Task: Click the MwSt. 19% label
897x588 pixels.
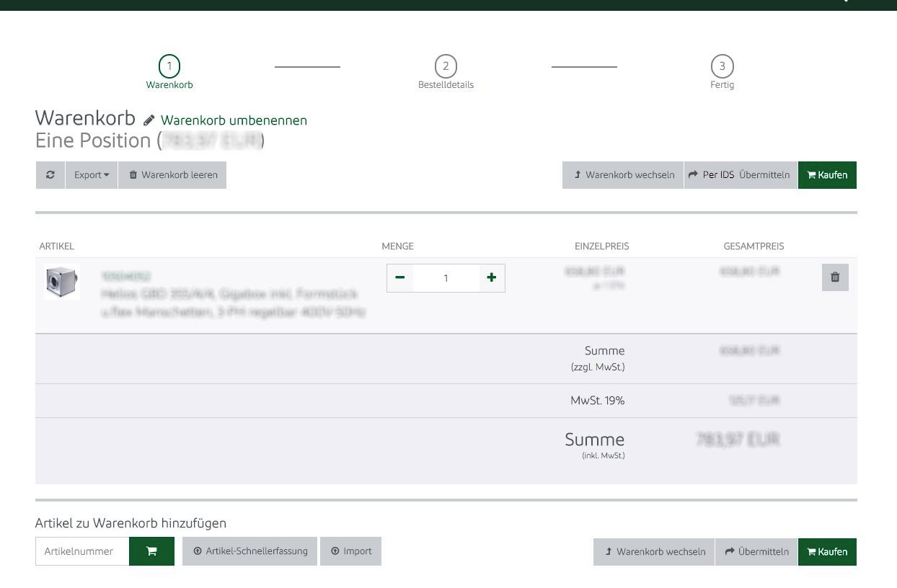Action: point(598,401)
